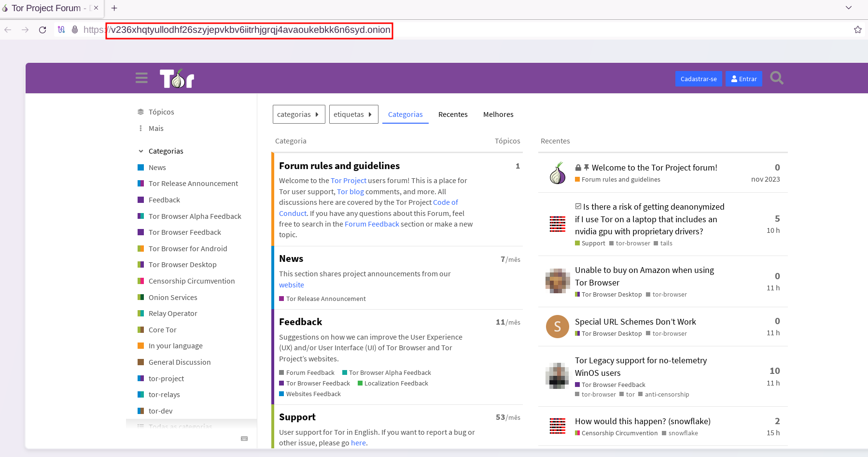
Task: Click the Entrar login button
Action: tap(743, 79)
